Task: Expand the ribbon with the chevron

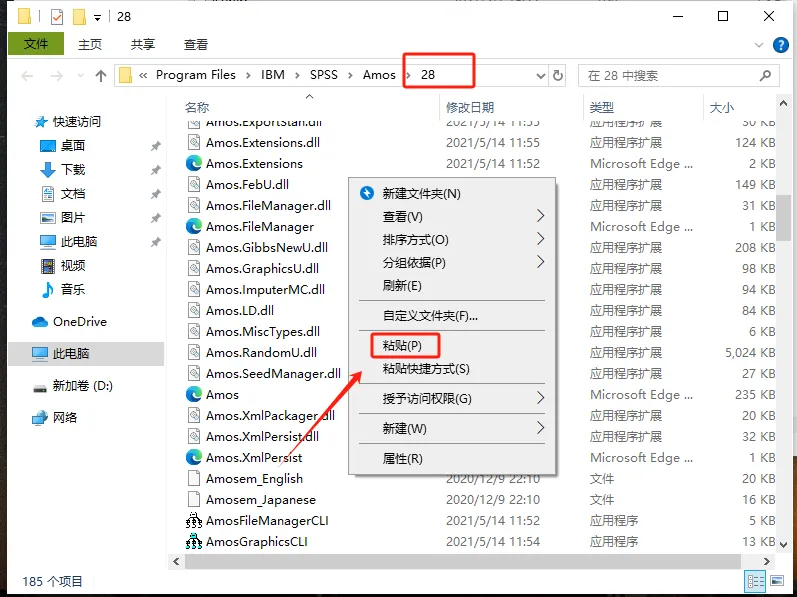Action: (759, 45)
